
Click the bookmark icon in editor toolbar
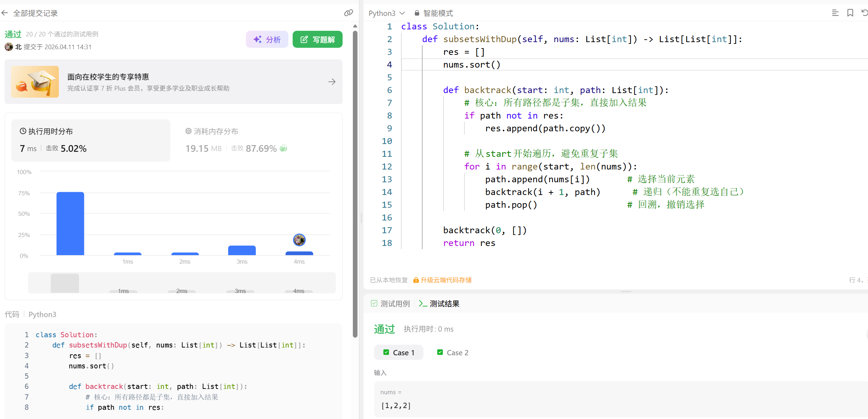[x=850, y=13]
